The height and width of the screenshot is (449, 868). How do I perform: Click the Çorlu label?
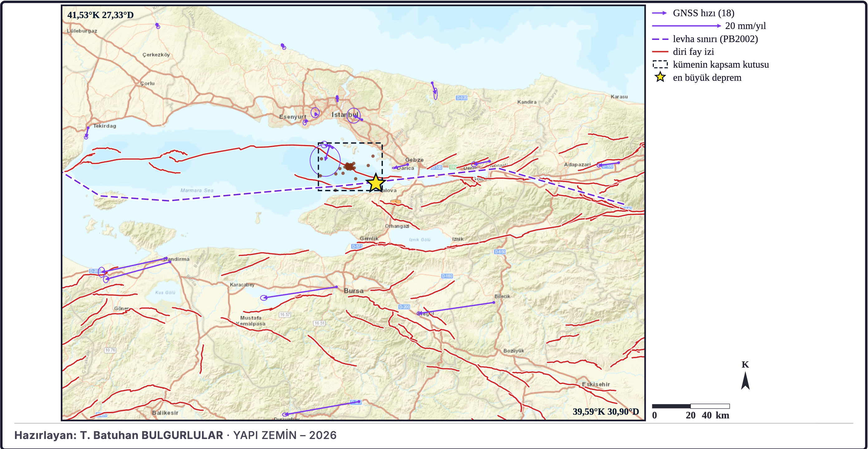pyautogui.click(x=147, y=83)
